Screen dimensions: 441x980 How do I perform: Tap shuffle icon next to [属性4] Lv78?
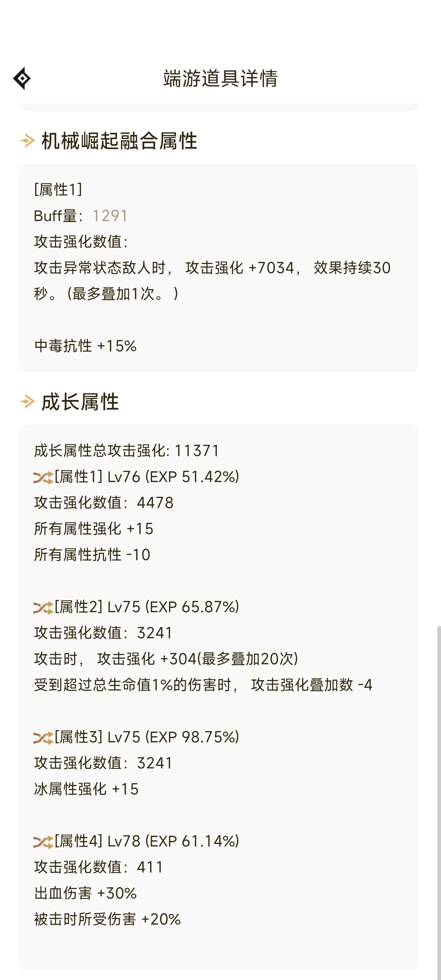43,842
